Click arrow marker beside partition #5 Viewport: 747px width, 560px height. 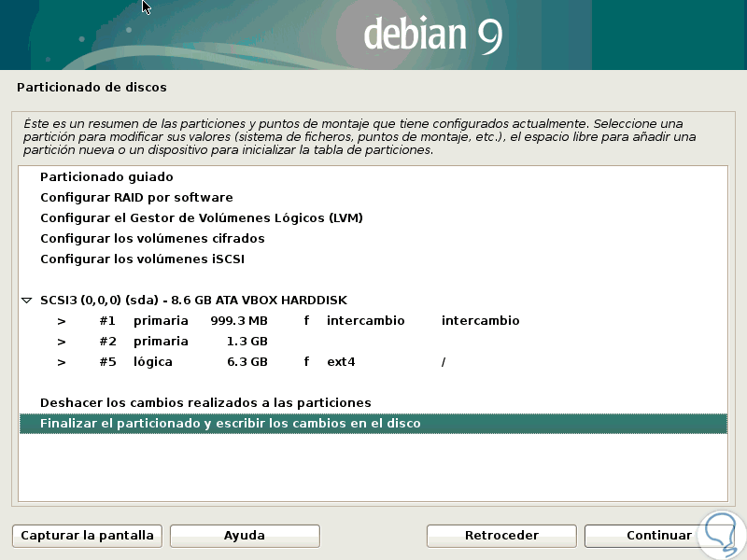(61, 362)
